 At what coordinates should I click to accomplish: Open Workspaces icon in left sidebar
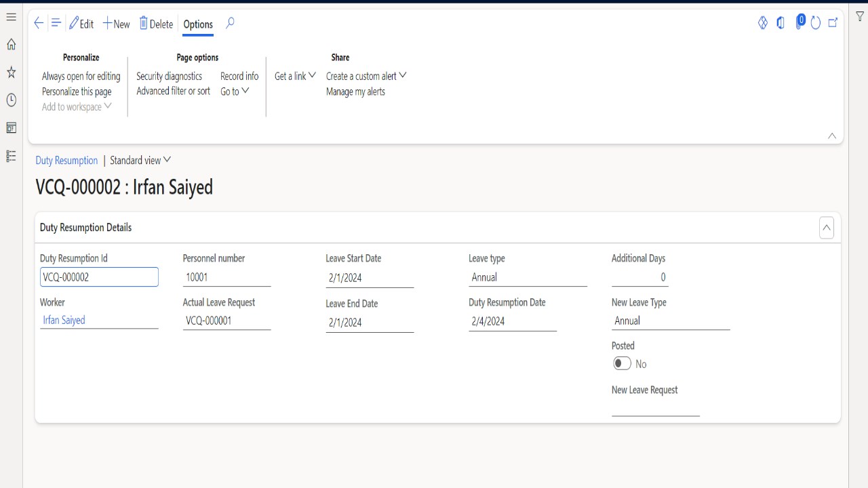(11, 128)
